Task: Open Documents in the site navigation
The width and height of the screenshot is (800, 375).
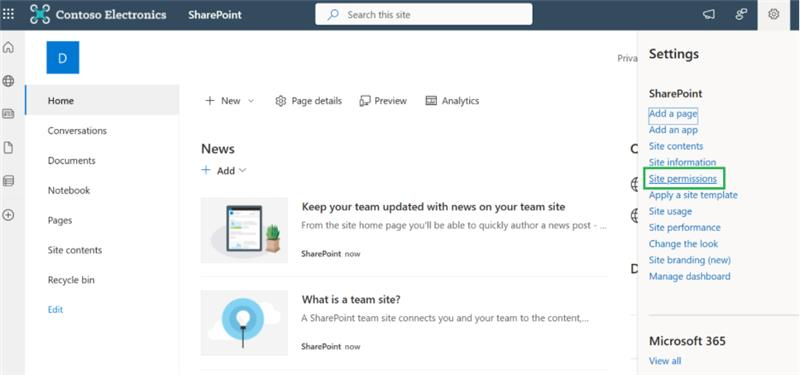Action: point(71,160)
